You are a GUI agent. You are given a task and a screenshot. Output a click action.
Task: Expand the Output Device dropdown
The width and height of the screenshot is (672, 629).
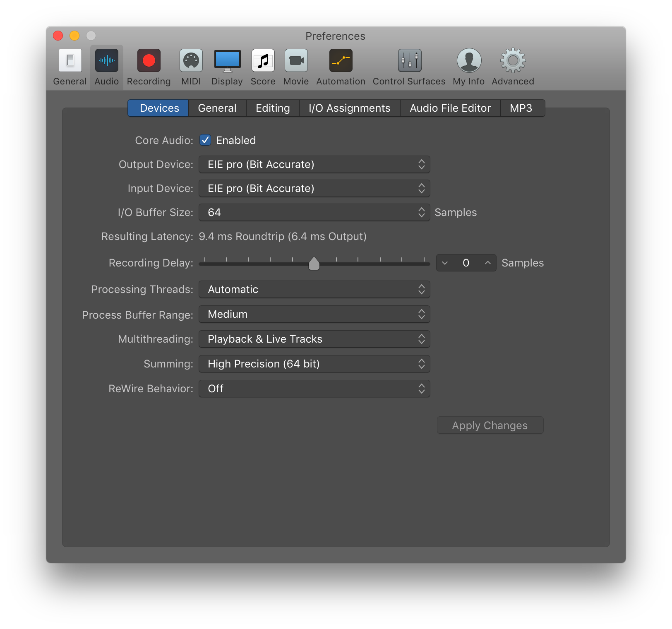[314, 164]
